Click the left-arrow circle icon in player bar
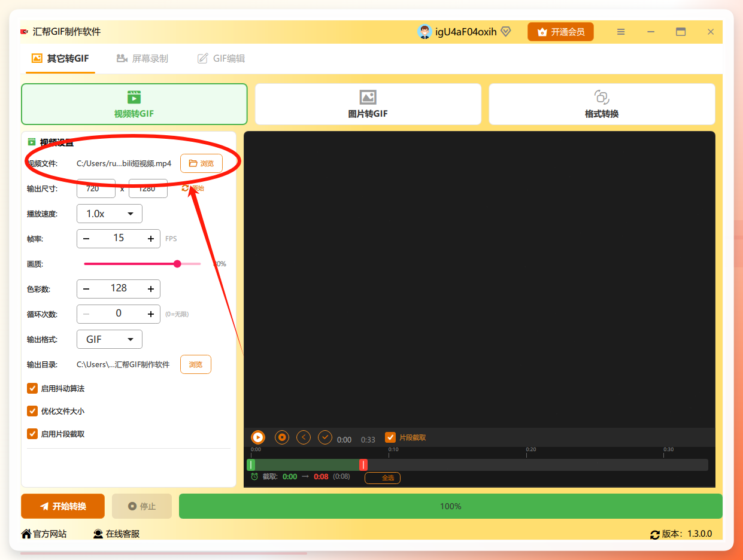Screen dimensions: 743x560 click(304, 437)
